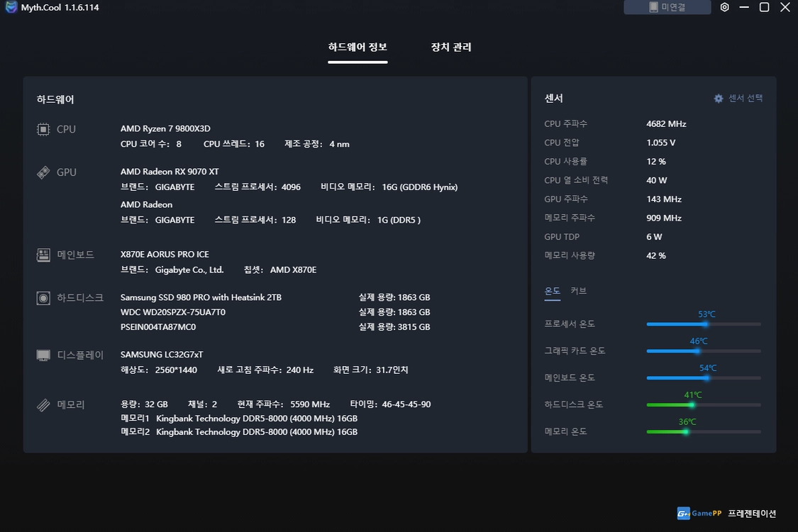Click the 메모리1 Kingbank Technology row

(x=238, y=419)
